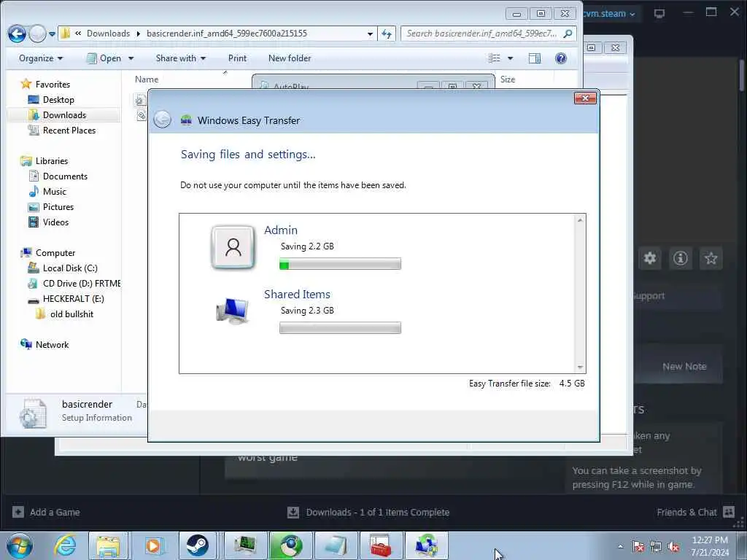Change the view with the Explorer view icon
Viewport: 747px width, 560px height.
point(495,58)
